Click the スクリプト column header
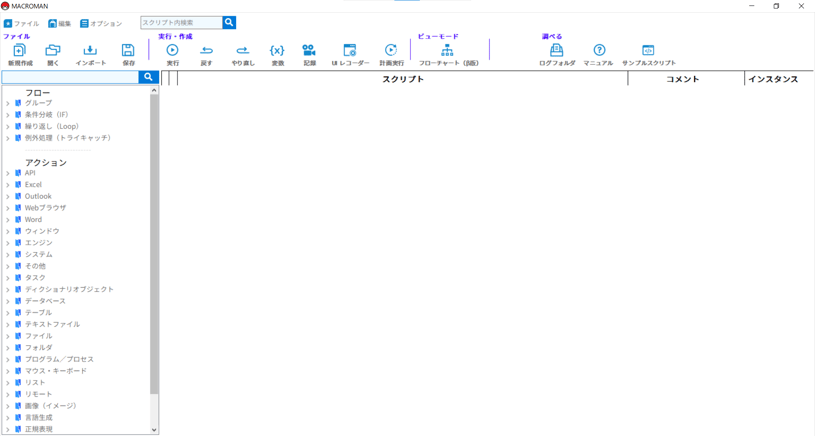The width and height of the screenshot is (815, 436). [403, 78]
